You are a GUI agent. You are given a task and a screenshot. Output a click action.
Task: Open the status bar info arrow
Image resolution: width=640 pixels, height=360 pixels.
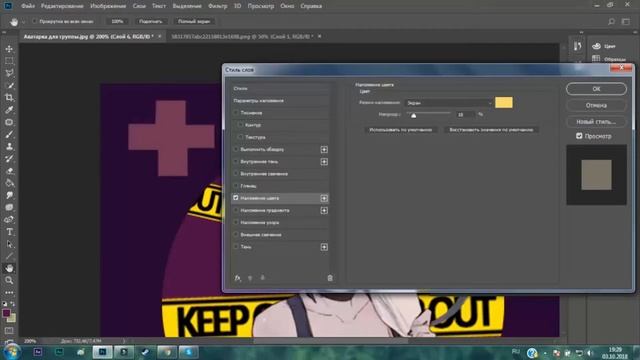124,341
